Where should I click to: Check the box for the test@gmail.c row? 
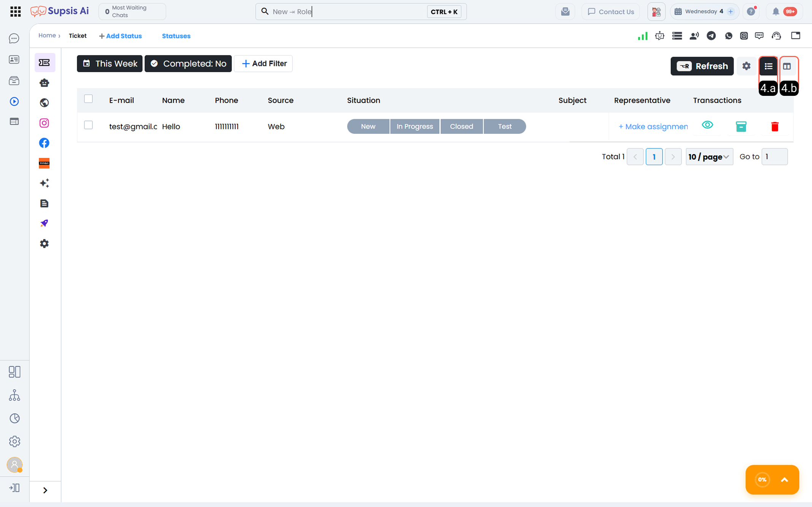(x=88, y=125)
